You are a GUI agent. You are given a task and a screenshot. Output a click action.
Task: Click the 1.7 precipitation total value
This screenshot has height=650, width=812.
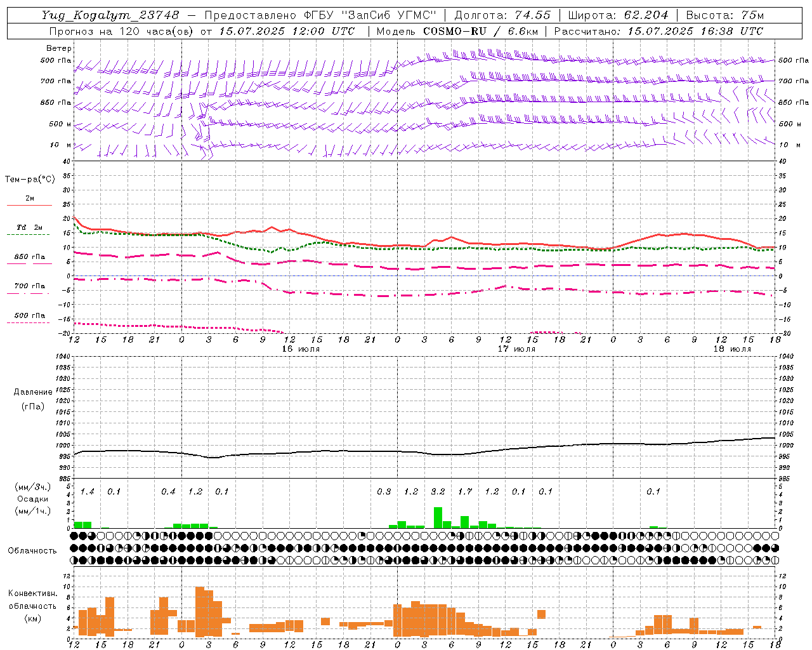pyautogui.click(x=465, y=491)
